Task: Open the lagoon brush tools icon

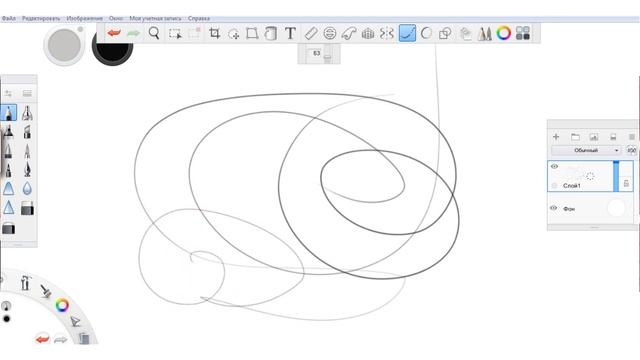Action: click(26, 282)
